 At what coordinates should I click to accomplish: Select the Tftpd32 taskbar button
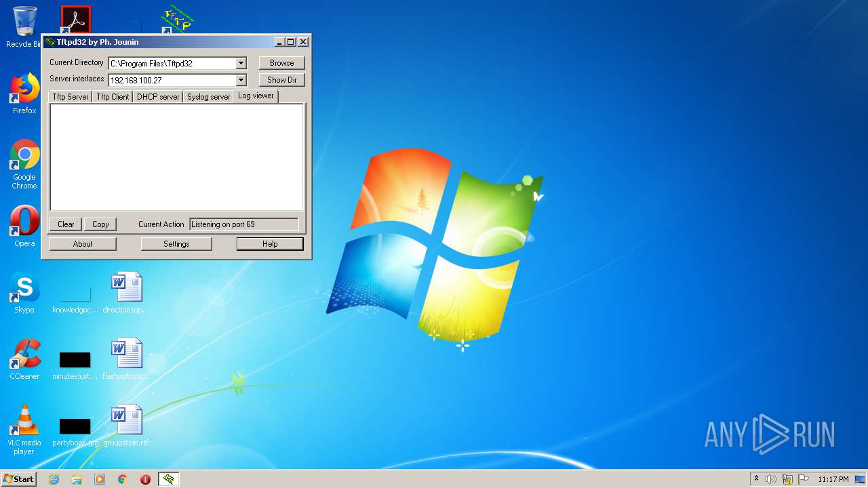click(169, 479)
